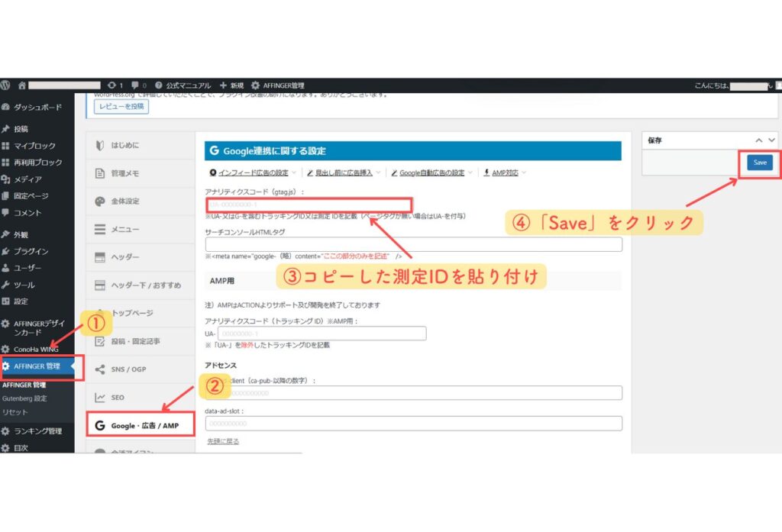Image resolution: width=782 pixels, height=532 pixels.
Task: Switch to はじめに tab
Action: coord(141,145)
